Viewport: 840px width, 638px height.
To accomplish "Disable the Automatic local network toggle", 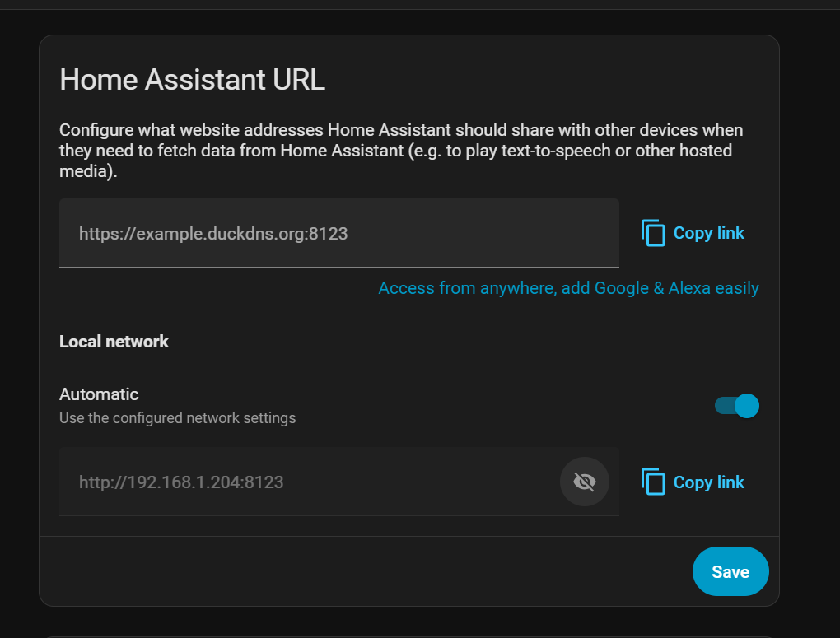I will click(736, 405).
